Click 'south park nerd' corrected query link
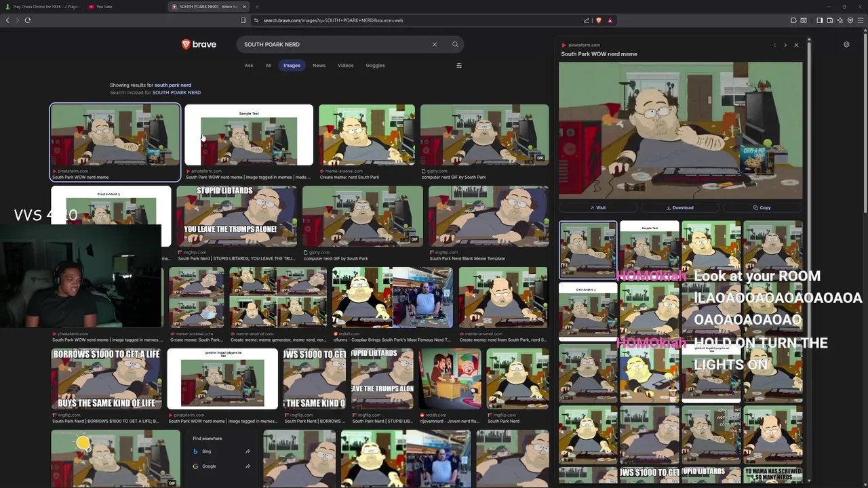 [x=173, y=85]
